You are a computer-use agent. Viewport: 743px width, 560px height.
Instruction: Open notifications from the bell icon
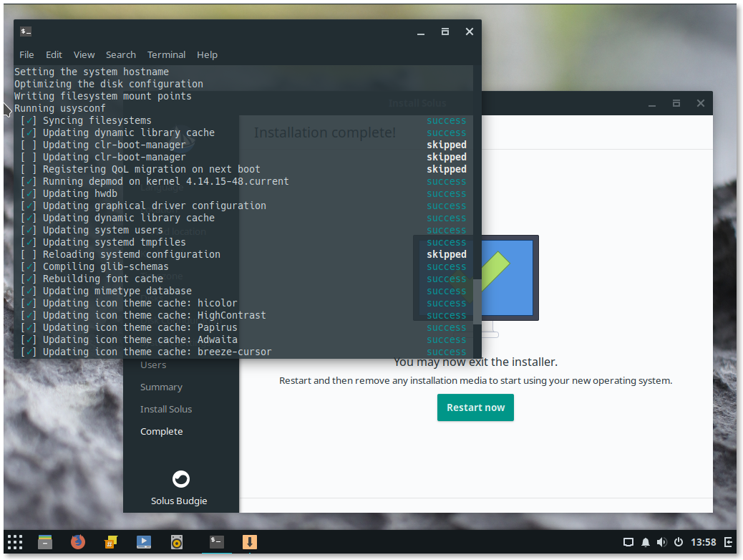point(646,542)
